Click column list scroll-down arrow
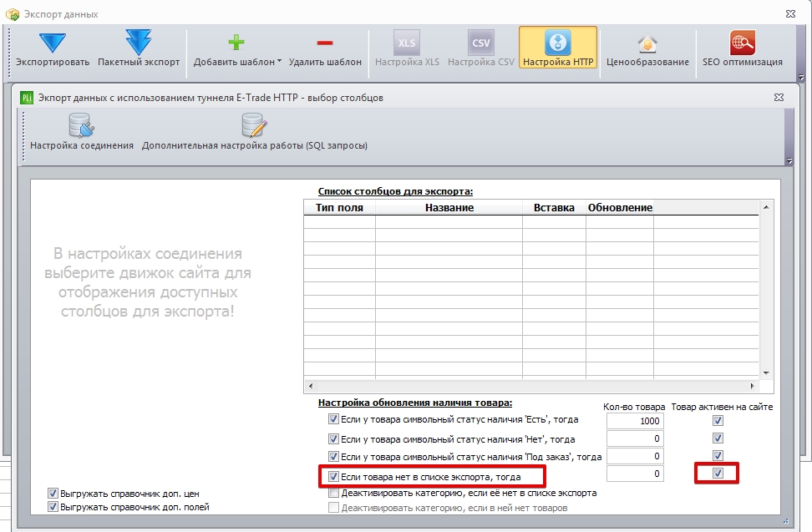 [x=766, y=372]
